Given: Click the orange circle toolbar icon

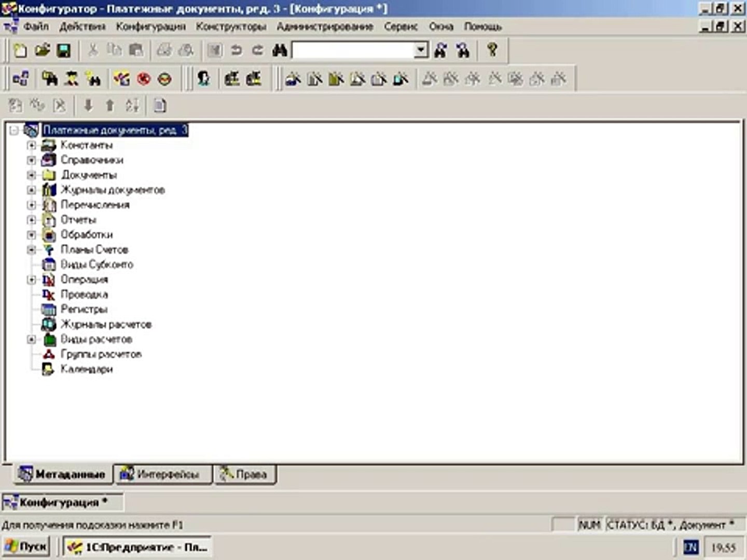Looking at the screenshot, I should (165, 79).
